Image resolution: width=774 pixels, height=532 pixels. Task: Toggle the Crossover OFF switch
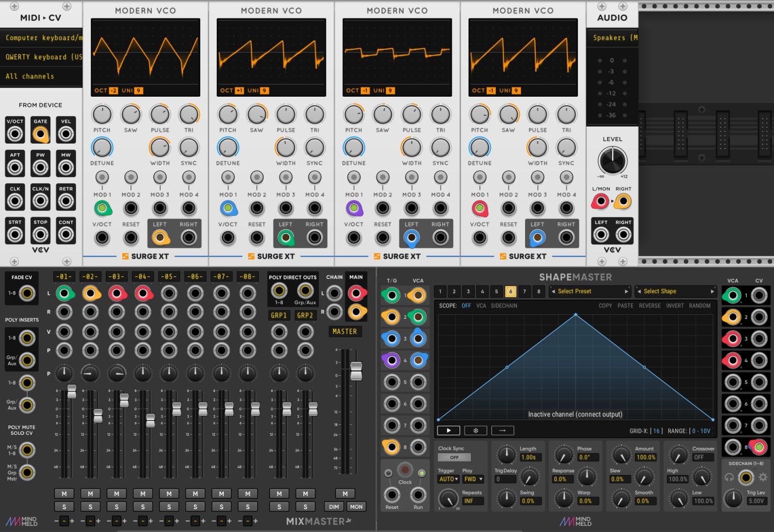click(703, 457)
